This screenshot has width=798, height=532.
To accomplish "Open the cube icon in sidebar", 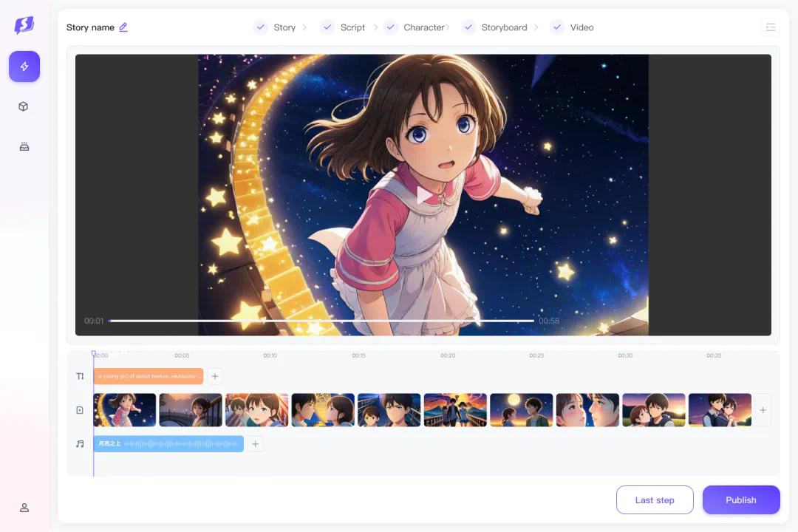I will [x=24, y=106].
